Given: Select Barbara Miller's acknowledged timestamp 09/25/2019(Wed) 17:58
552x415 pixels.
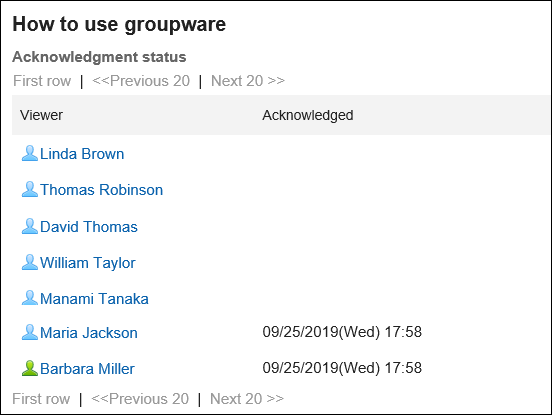Looking at the screenshot, I should pyautogui.click(x=342, y=368).
